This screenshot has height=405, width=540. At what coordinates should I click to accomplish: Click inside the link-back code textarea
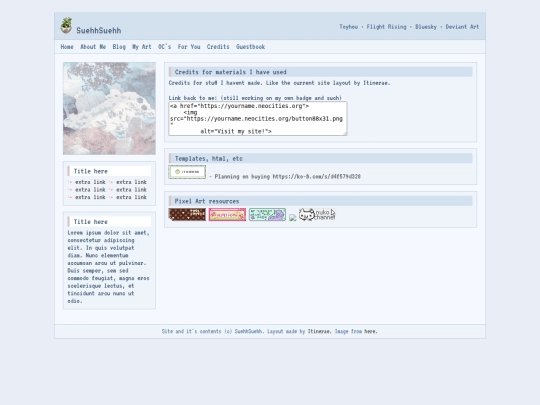[258, 118]
